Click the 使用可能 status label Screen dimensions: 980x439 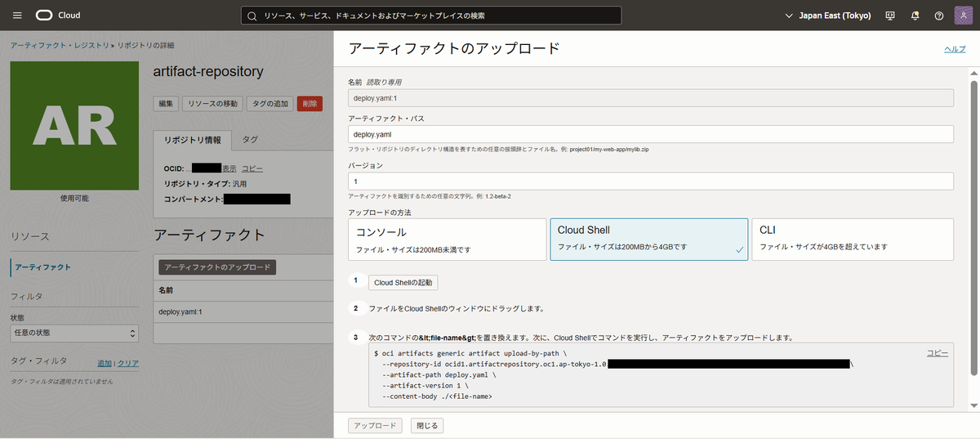(x=74, y=198)
